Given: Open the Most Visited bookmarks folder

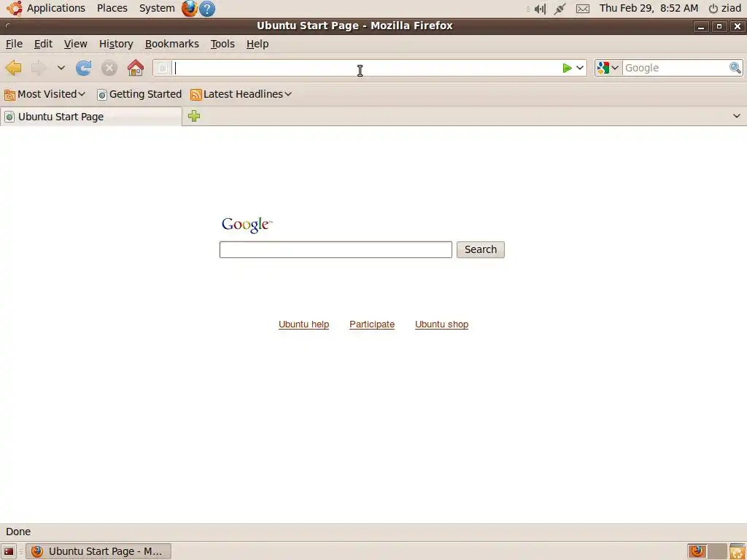Looking at the screenshot, I should (x=44, y=94).
